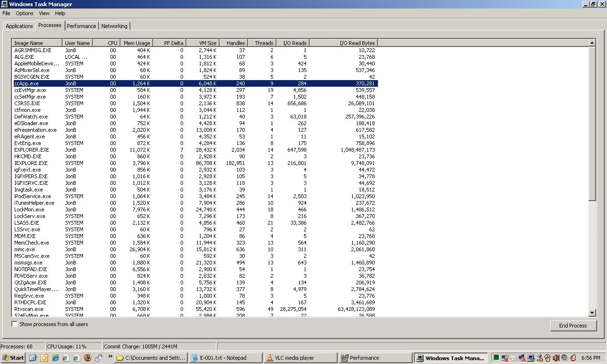Select the EXPLORER.EXE process row

click(32, 150)
